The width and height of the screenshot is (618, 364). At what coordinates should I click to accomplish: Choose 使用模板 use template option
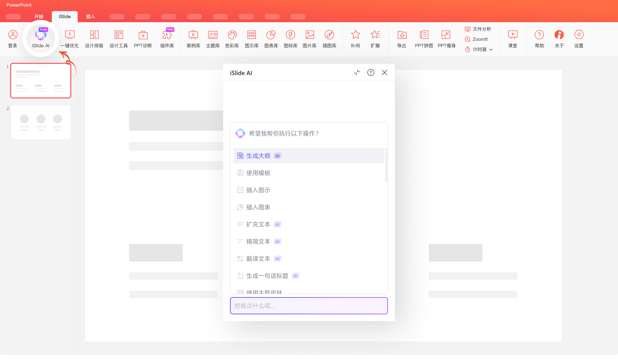(x=309, y=173)
